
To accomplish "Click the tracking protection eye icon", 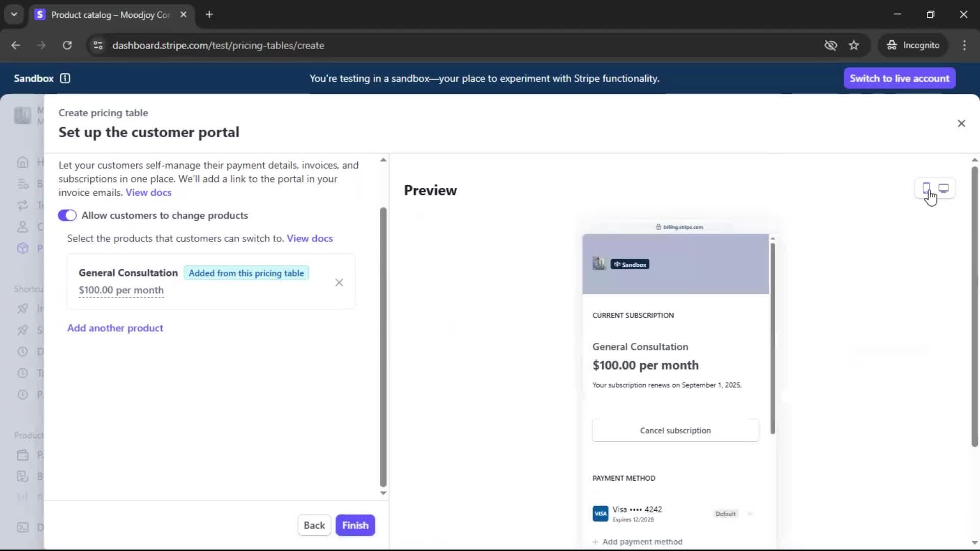I will [830, 45].
